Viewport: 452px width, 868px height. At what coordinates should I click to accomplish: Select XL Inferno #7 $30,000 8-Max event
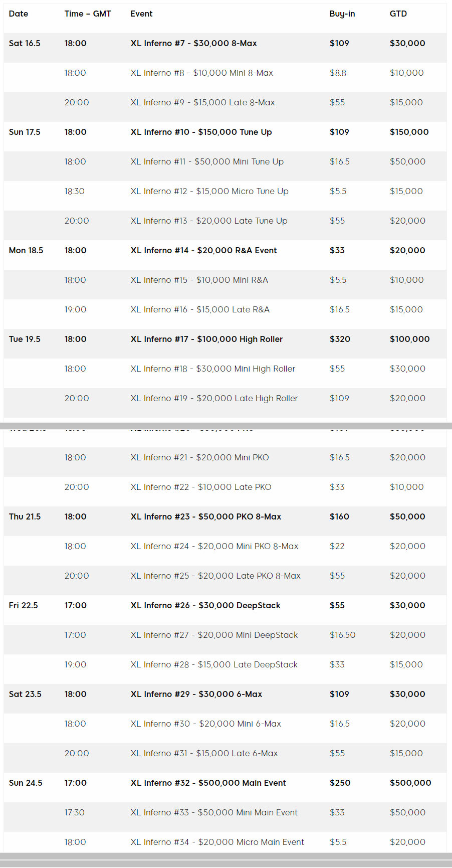pos(193,43)
